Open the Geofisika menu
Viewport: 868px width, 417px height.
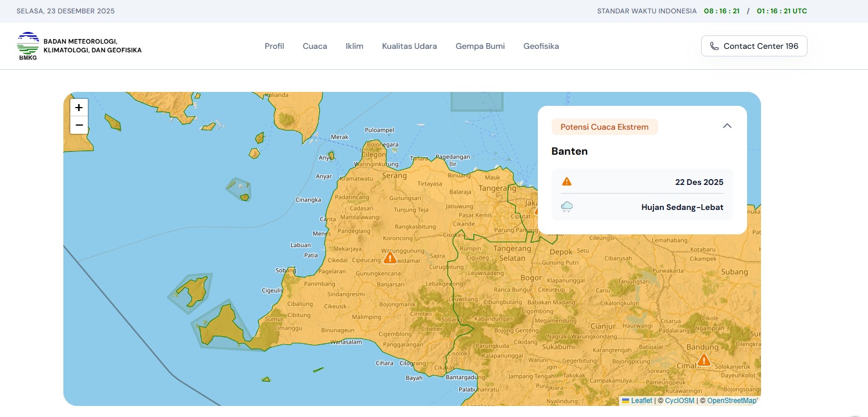541,46
